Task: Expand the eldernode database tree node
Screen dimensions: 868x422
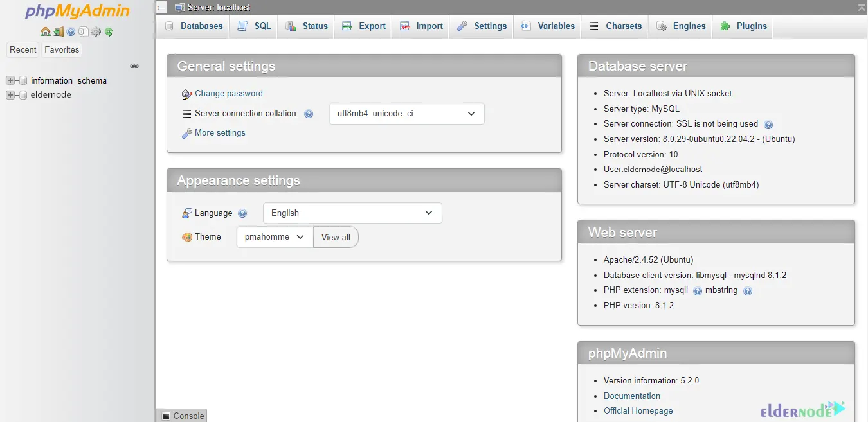Action: pos(10,95)
